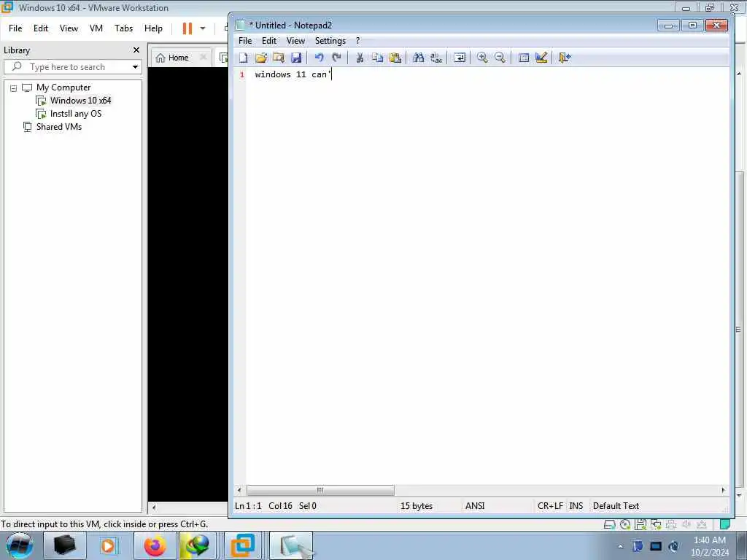Viewport: 747px width, 560px height.
Task: Click the New document icon in Notepad2
Action: pyautogui.click(x=244, y=58)
